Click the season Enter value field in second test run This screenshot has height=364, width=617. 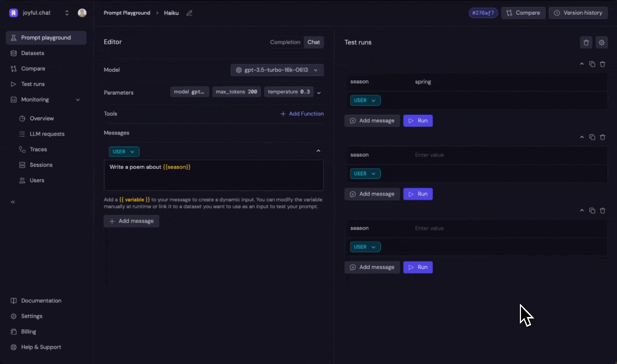pyautogui.click(x=508, y=155)
